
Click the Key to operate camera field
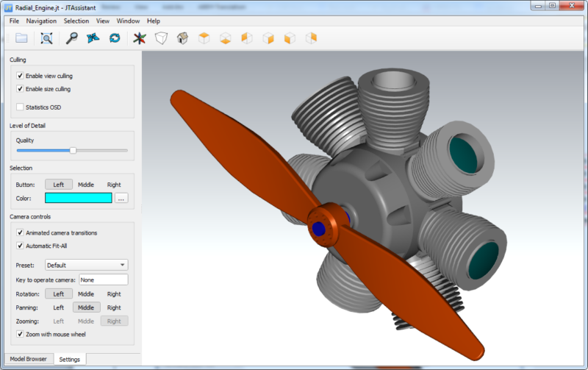[103, 280]
